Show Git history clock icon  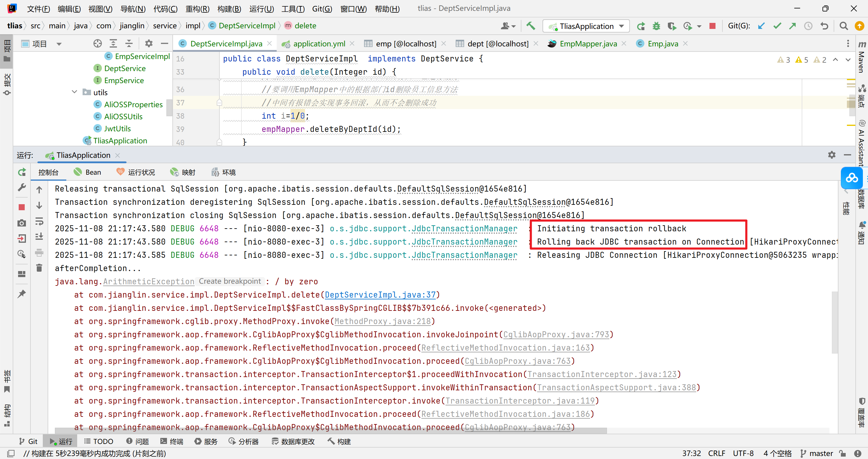click(808, 26)
